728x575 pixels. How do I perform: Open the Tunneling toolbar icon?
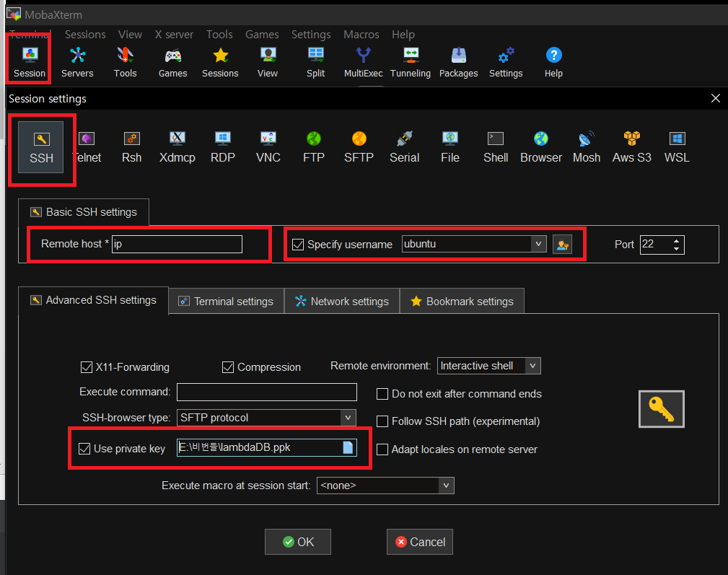pyautogui.click(x=411, y=62)
